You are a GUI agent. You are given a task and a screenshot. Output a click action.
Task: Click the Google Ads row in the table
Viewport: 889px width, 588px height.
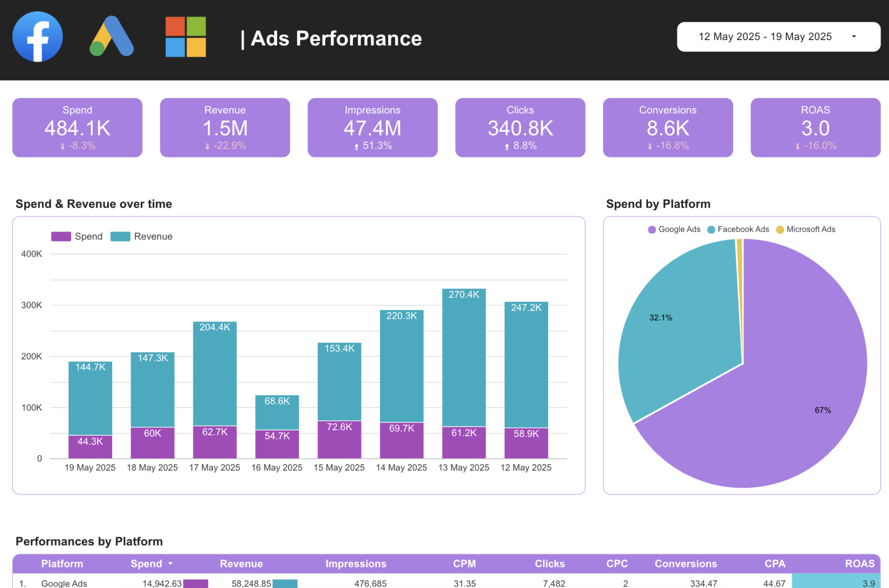click(x=64, y=583)
